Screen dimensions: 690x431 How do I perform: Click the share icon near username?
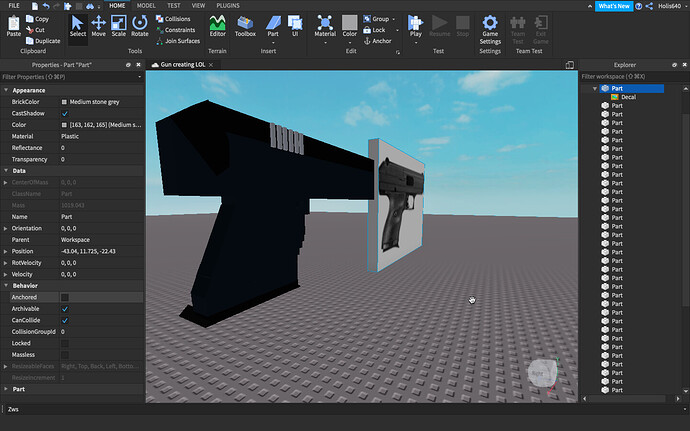pos(649,6)
